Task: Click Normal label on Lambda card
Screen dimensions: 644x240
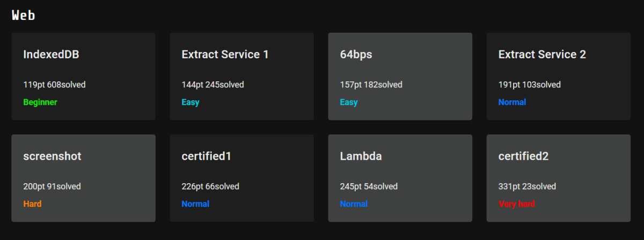Action: [354, 204]
